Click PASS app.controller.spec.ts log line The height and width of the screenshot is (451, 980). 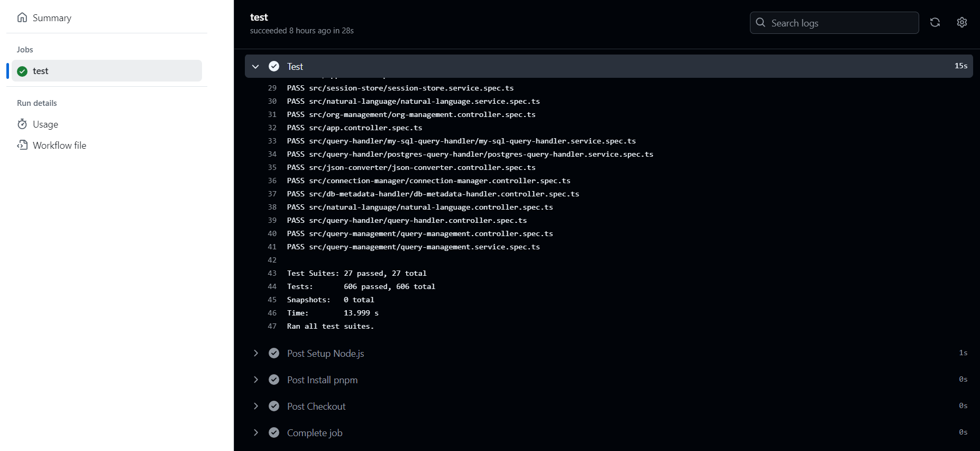(355, 128)
